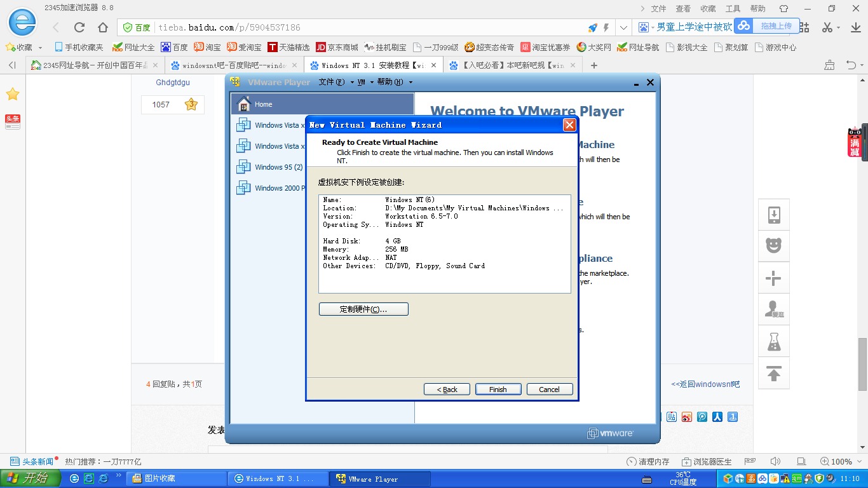Click the Windows 95 (2) VM icon
Image resolution: width=868 pixels, height=488 pixels.
click(x=243, y=167)
